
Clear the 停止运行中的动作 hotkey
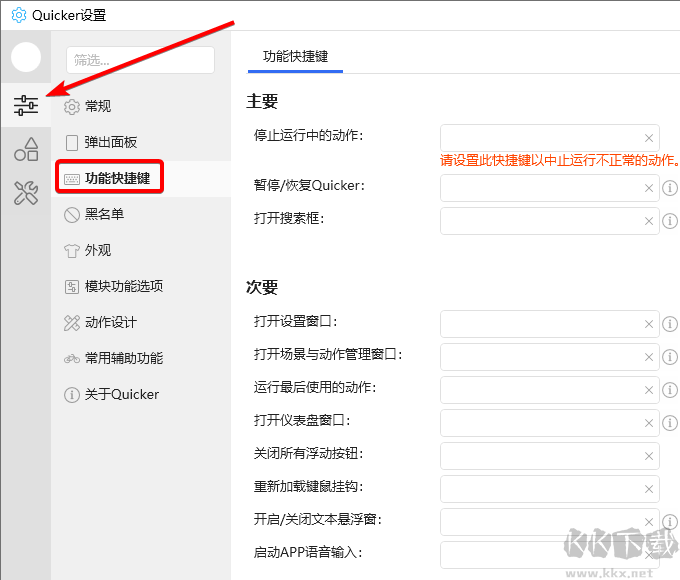pyautogui.click(x=649, y=138)
